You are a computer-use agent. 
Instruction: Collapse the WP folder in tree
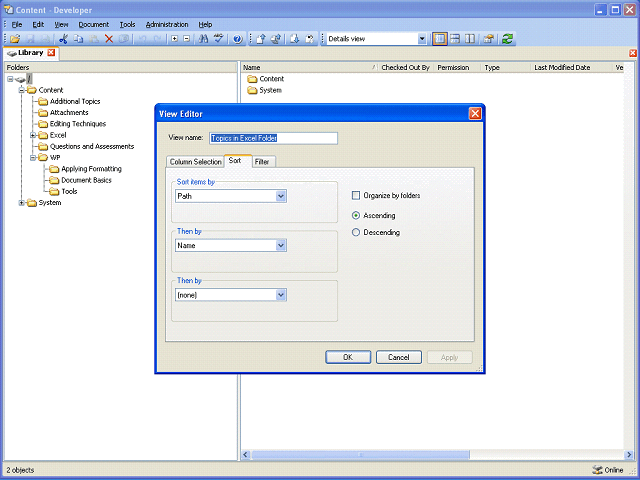tap(33, 158)
